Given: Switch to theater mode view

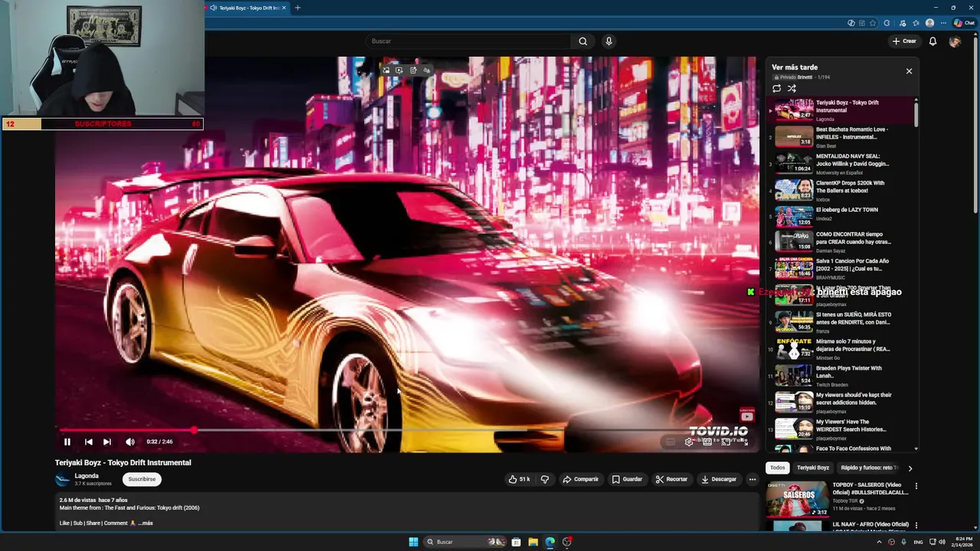Looking at the screenshot, I should (x=707, y=442).
